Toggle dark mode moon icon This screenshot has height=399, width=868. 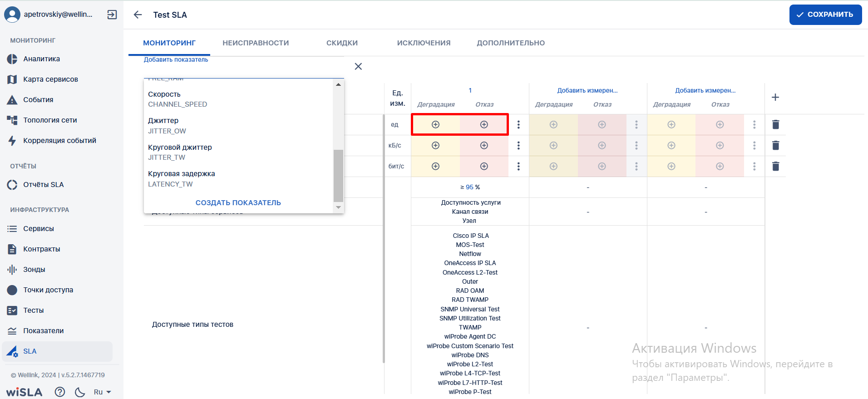point(80,392)
